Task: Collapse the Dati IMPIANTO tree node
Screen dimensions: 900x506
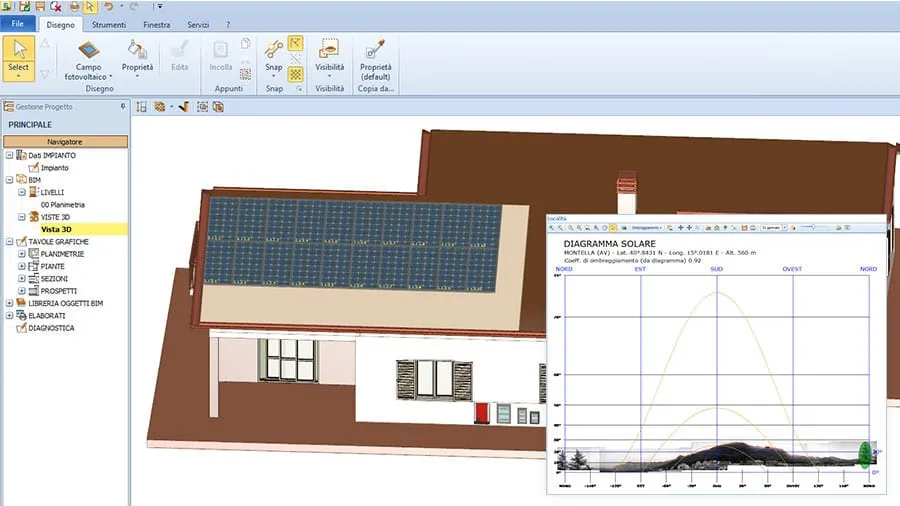Action: tap(9, 156)
